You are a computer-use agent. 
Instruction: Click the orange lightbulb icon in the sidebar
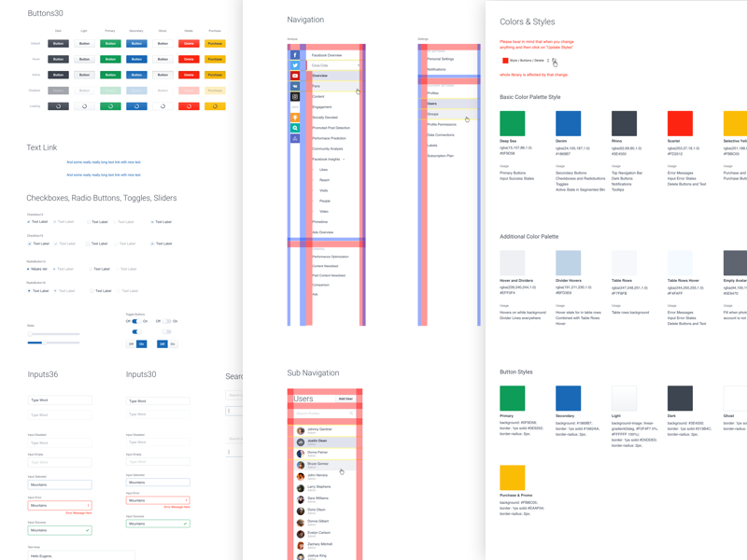point(294,117)
